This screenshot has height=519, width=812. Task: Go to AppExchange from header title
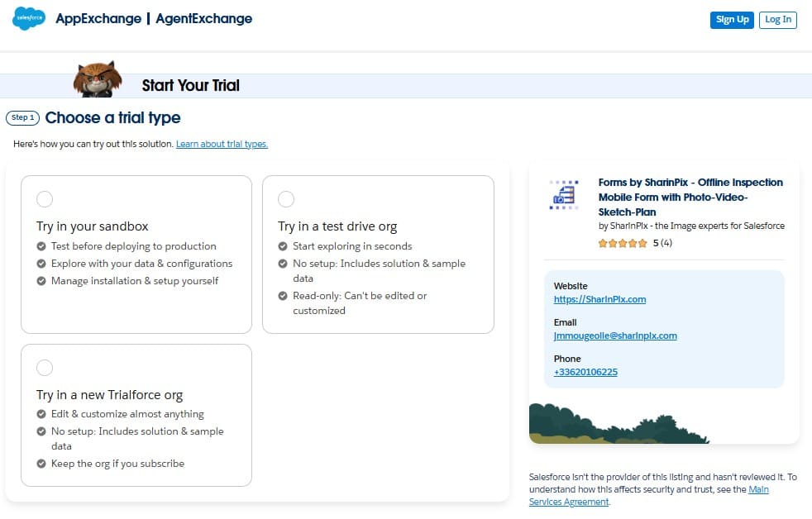[x=98, y=19]
